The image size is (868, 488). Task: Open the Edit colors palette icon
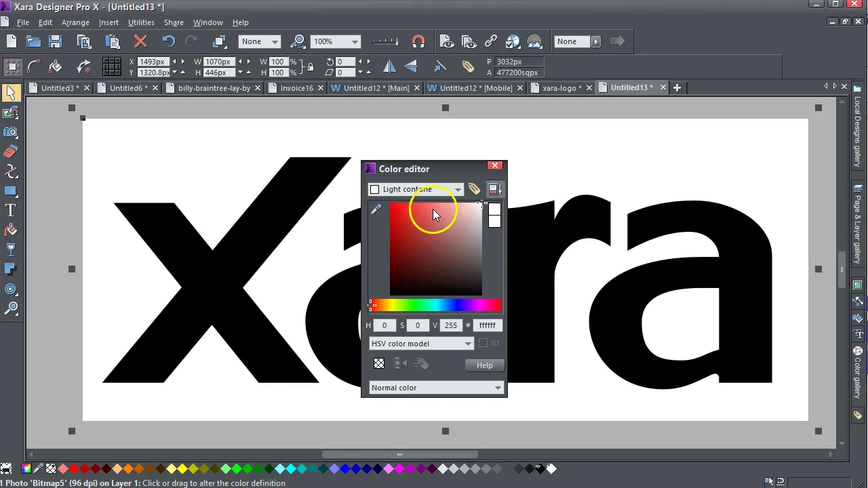click(26, 468)
